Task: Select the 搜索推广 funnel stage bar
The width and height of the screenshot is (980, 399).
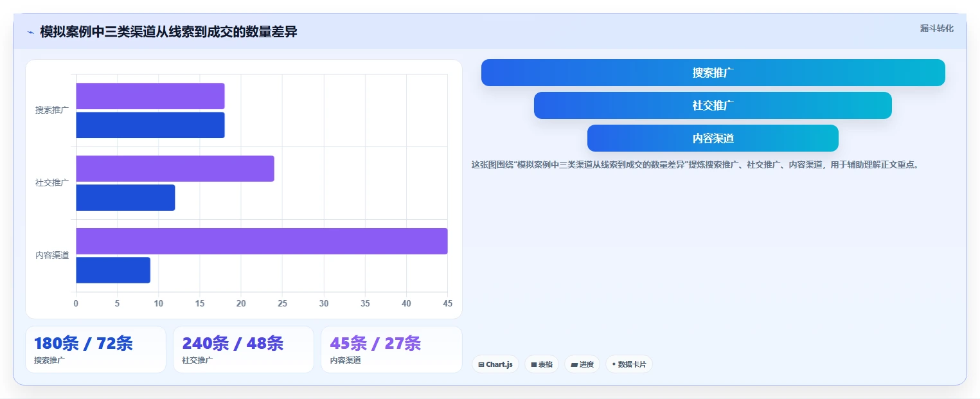Action: point(713,73)
